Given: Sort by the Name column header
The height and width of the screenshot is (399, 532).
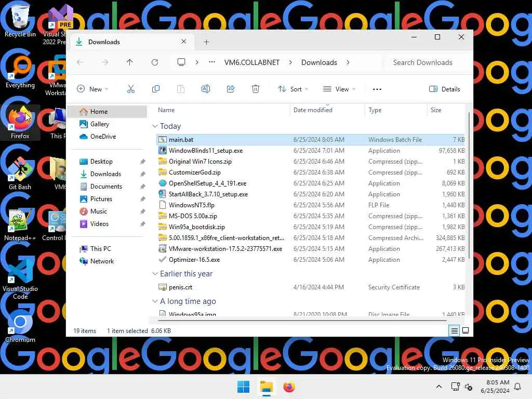Looking at the screenshot, I should [222, 110].
